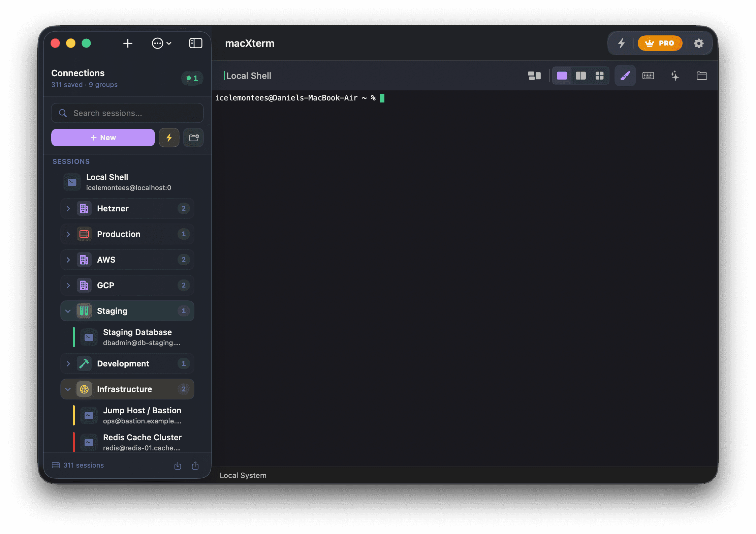This screenshot has width=756, height=534.
Task: Upgrade via the PRO badge button
Action: coord(660,43)
